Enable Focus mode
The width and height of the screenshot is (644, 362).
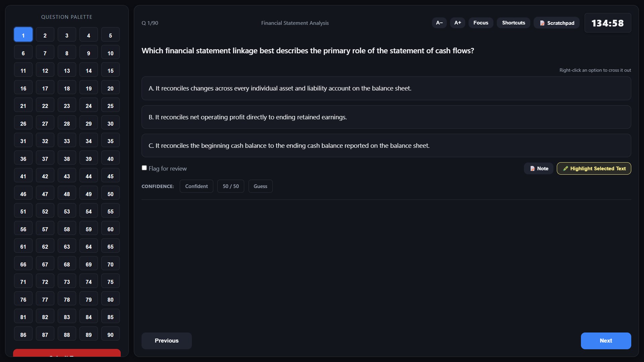(x=481, y=23)
